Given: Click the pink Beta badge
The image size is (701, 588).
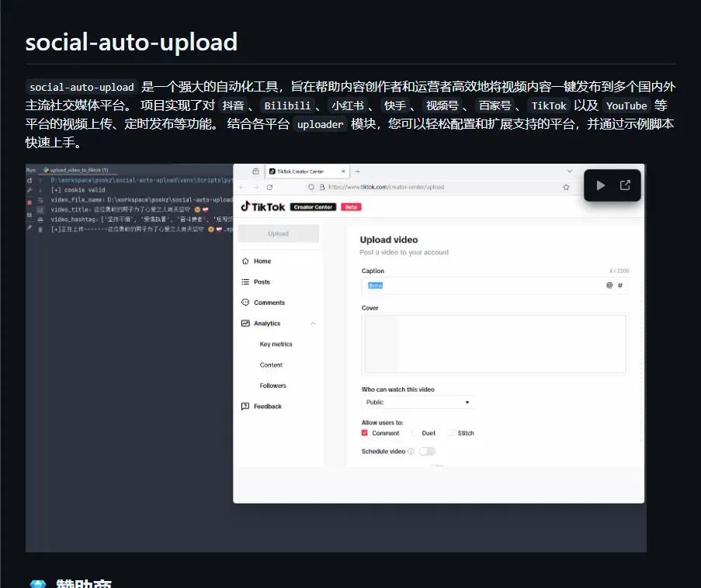Looking at the screenshot, I should (x=351, y=207).
